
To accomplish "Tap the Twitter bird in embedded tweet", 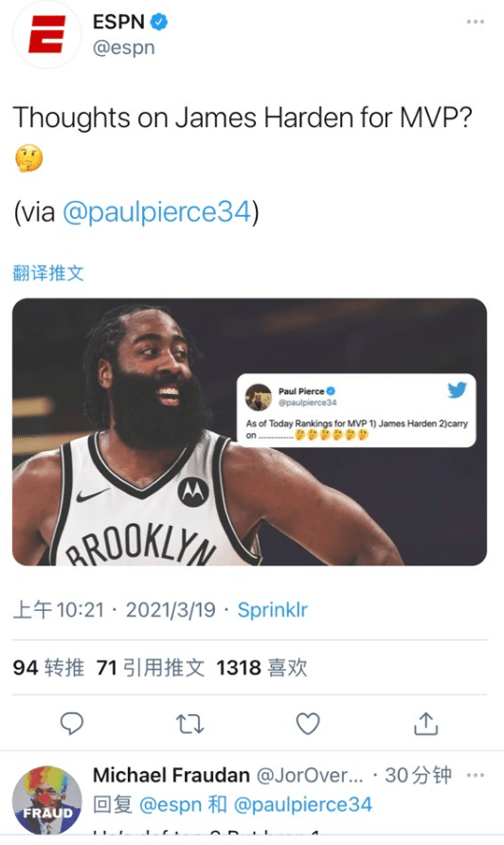I will [x=457, y=389].
